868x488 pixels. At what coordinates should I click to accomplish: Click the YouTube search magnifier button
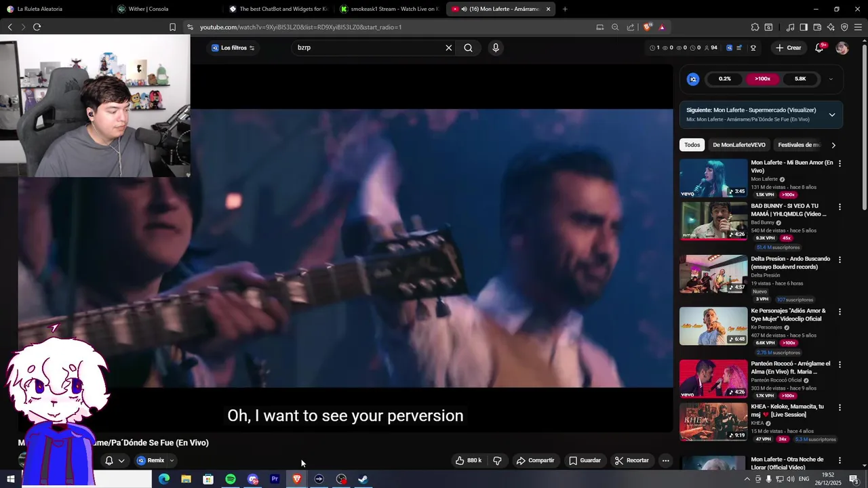(x=469, y=48)
